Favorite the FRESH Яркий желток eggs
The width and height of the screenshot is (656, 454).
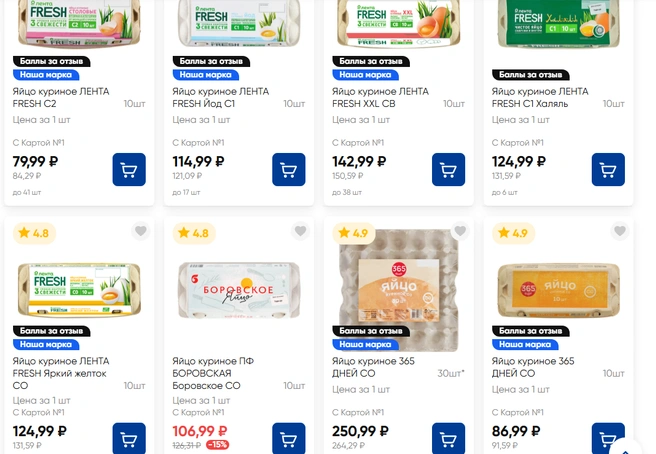pos(141,232)
